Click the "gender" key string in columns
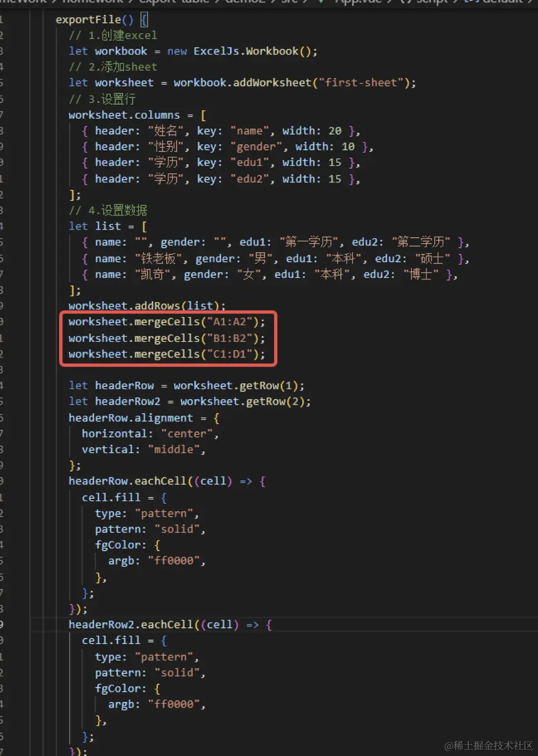Screen dimensions: 538x756 click(256, 146)
